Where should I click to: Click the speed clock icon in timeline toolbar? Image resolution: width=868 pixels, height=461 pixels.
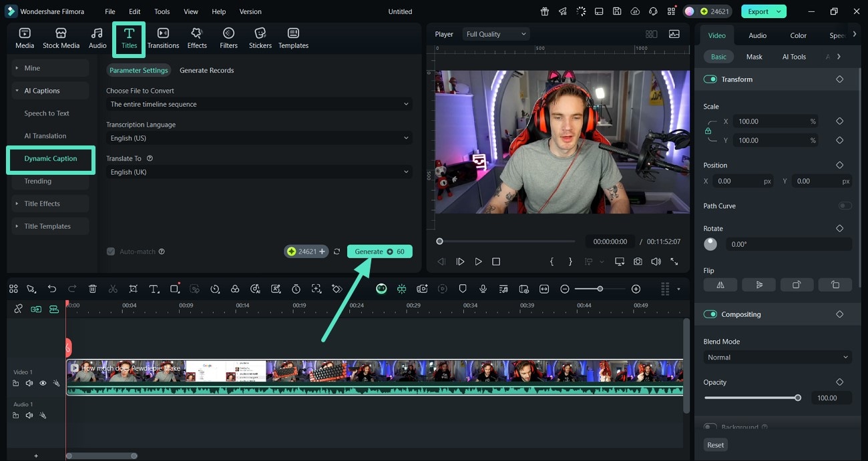(x=215, y=289)
